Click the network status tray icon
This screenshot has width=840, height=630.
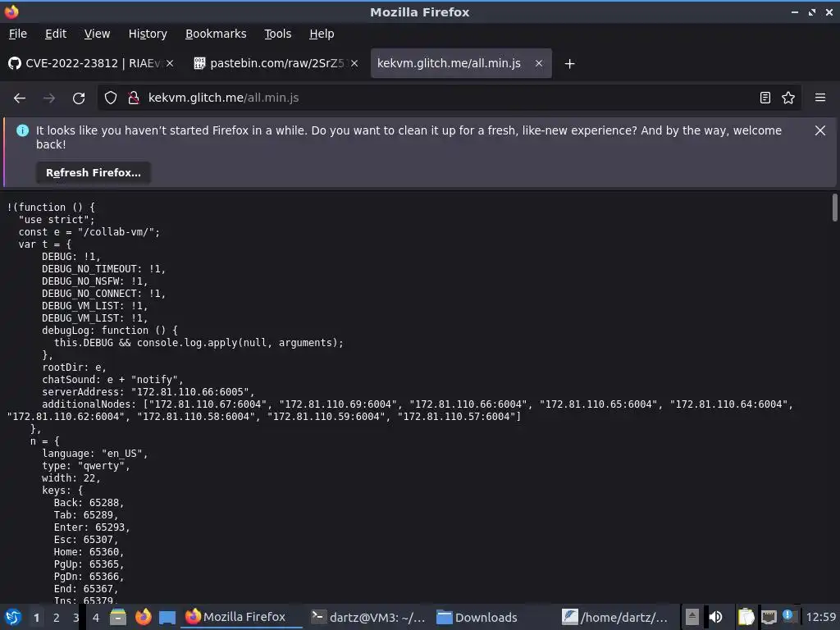(769, 617)
